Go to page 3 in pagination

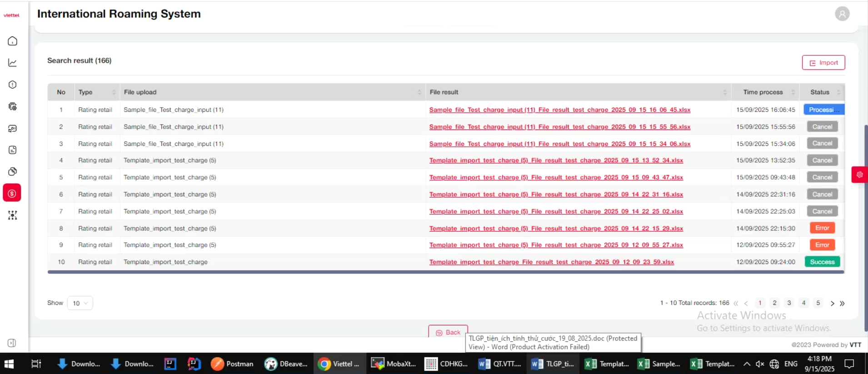tap(789, 303)
